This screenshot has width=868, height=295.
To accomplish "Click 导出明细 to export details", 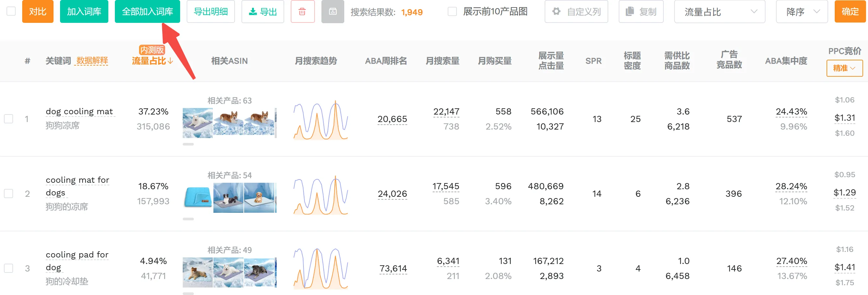I will pyautogui.click(x=210, y=11).
